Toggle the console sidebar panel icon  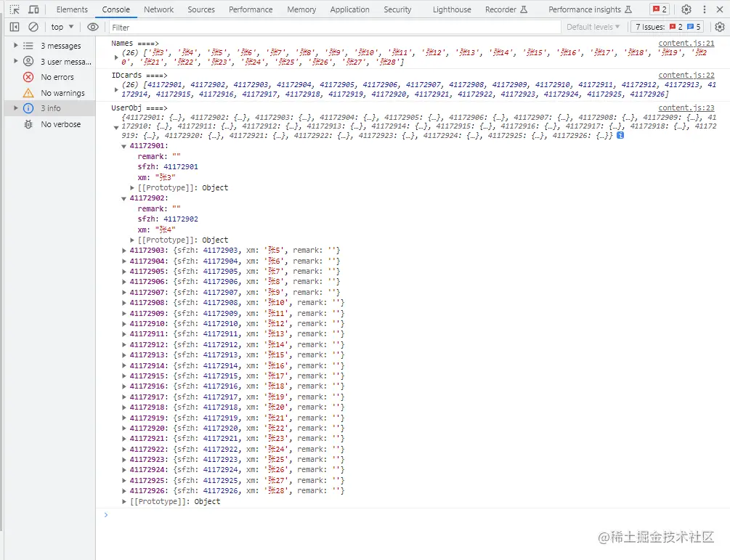[x=15, y=27]
